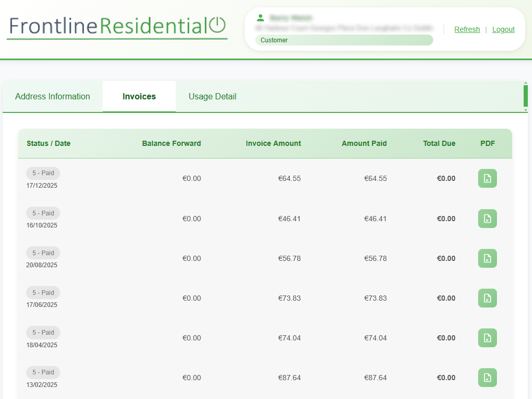The height and width of the screenshot is (399, 532).
Task: Click the Logout link
Action: (x=503, y=29)
